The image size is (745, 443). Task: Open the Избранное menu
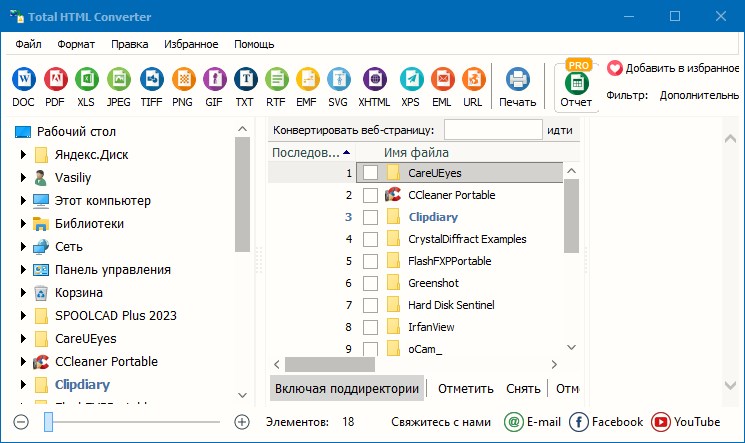[191, 44]
